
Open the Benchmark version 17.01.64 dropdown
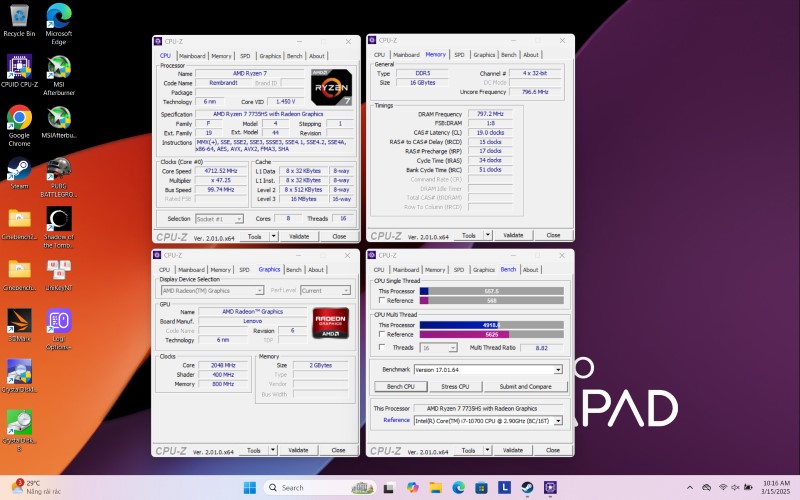488,369
